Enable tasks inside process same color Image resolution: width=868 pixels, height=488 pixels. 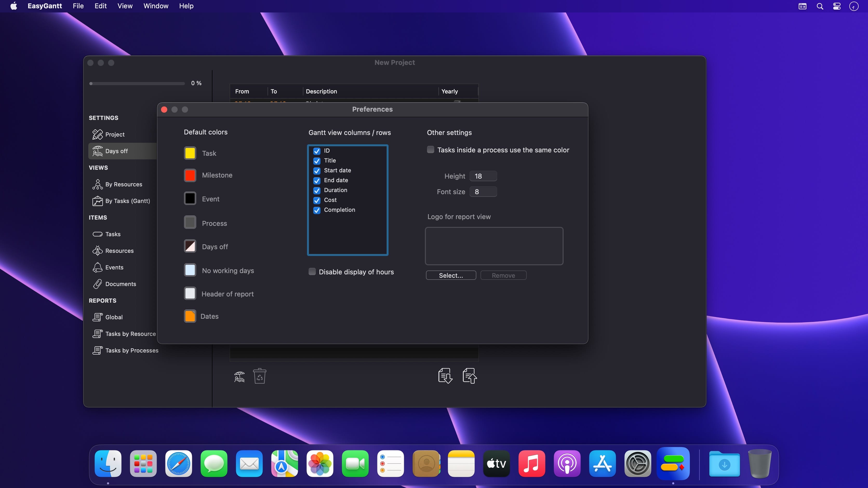pyautogui.click(x=430, y=150)
